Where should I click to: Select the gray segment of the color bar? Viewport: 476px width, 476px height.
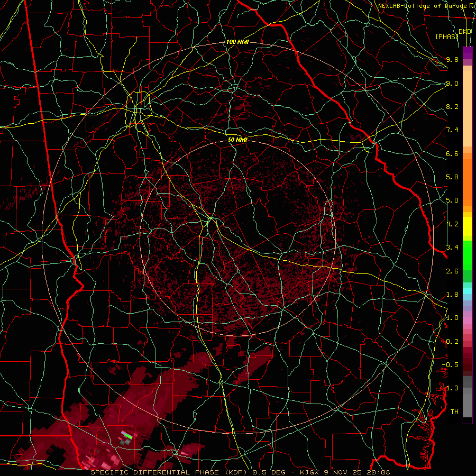pyautogui.click(x=467, y=396)
